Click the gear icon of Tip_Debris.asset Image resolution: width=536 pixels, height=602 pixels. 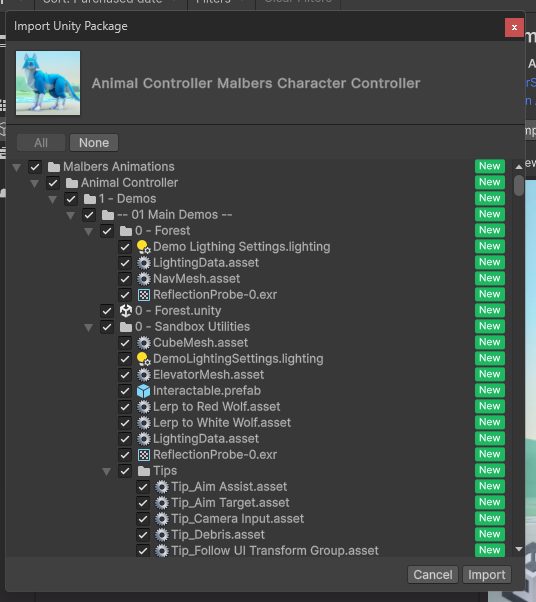click(162, 535)
